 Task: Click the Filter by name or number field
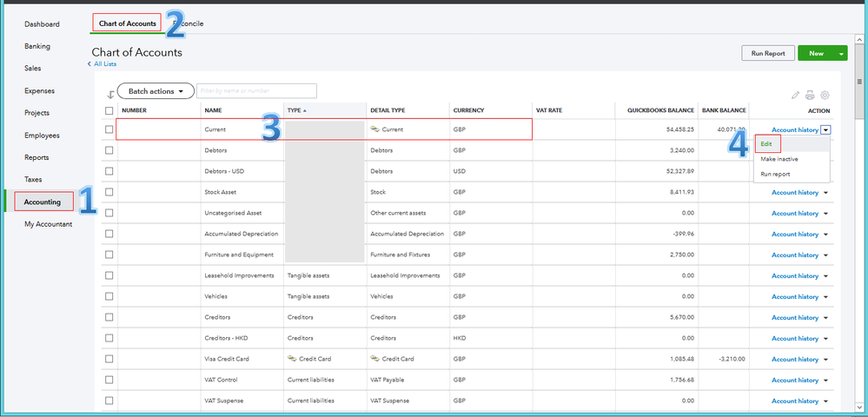point(256,91)
